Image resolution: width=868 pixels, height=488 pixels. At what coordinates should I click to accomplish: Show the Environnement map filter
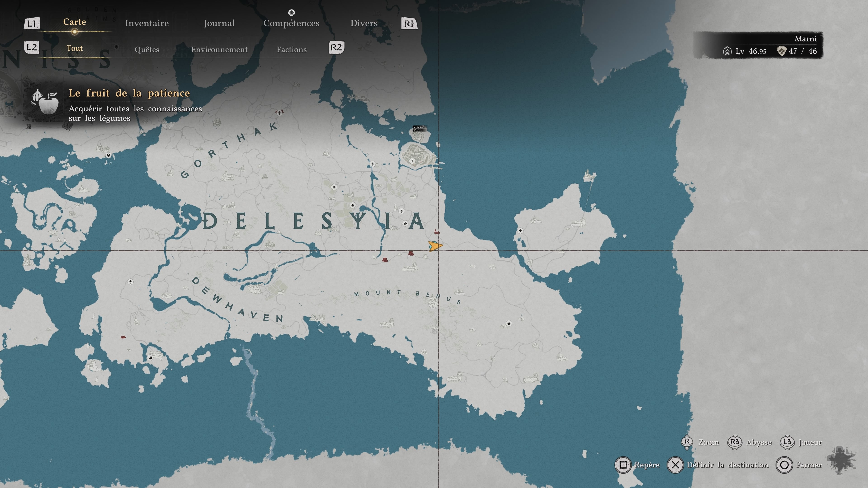pyautogui.click(x=219, y=49)
